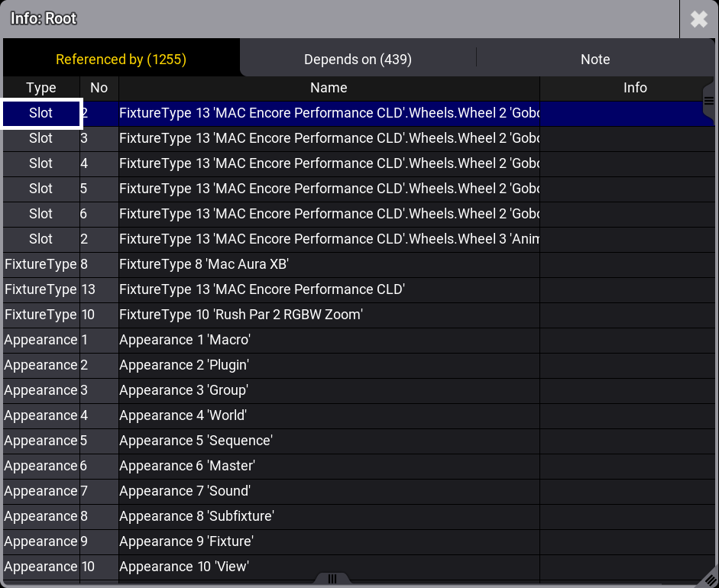The height and width of the screenshot is (588, 719).
Task: Click the Name column header
Action: point(329,88)
